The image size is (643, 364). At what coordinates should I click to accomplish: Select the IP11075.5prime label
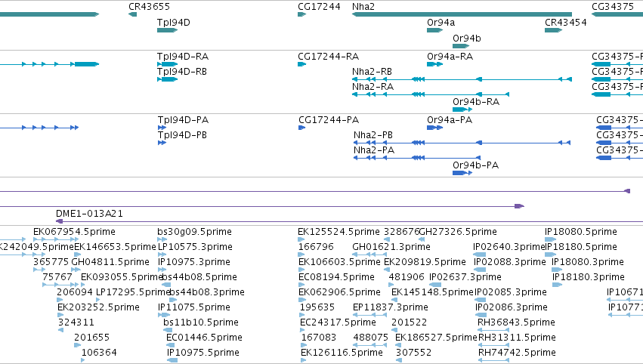click(x=194, y=308)
